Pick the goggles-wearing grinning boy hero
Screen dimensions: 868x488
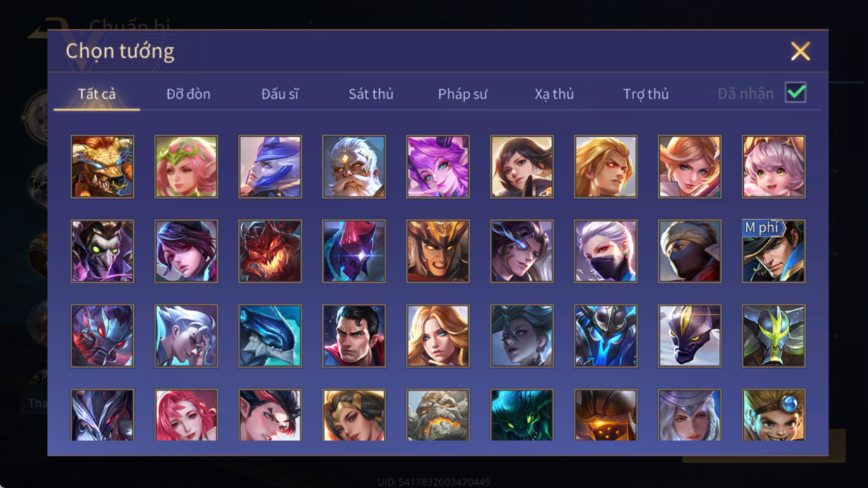(x=773, y=416)
